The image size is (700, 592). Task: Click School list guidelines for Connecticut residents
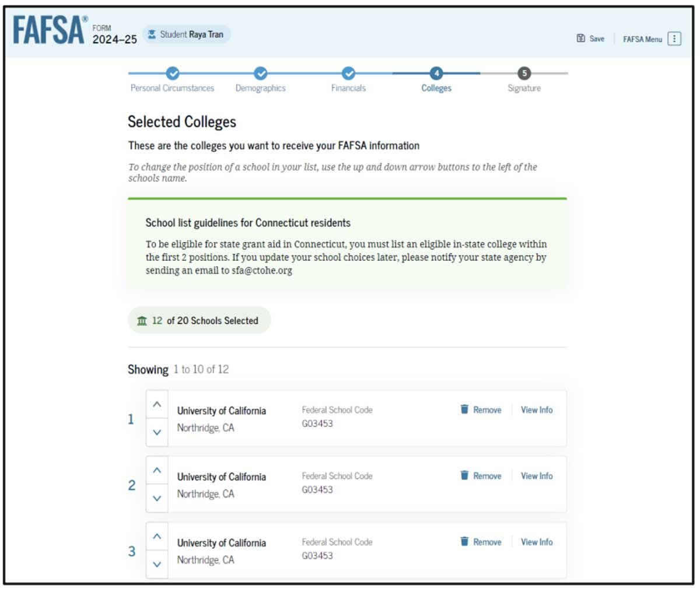point(248,223)
